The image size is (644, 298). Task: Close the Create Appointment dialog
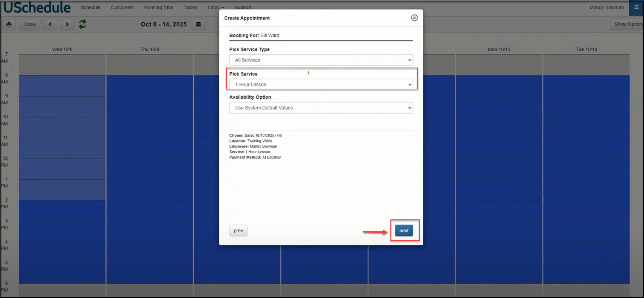pyautogui.click(x=414, y=18)
